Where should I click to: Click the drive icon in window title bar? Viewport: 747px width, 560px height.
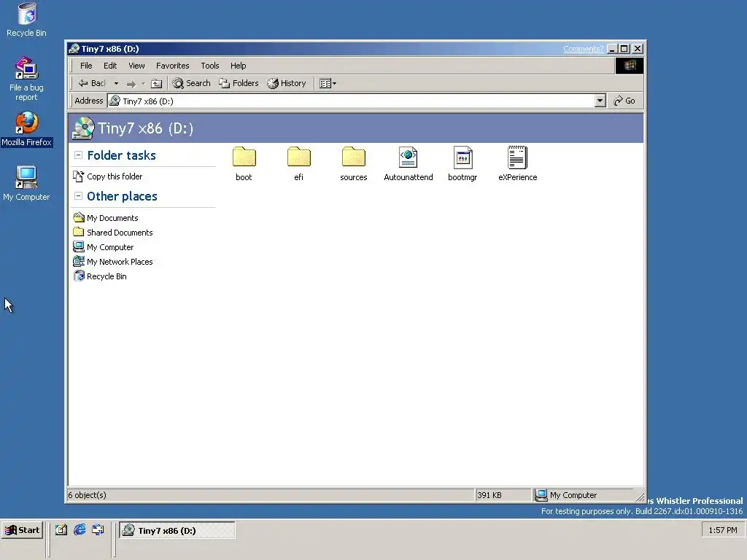74,49
